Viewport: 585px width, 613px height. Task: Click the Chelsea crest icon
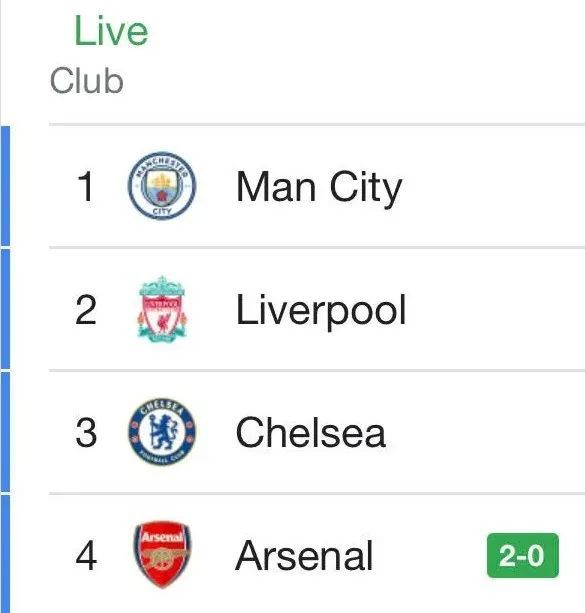[x=162, y=432]
